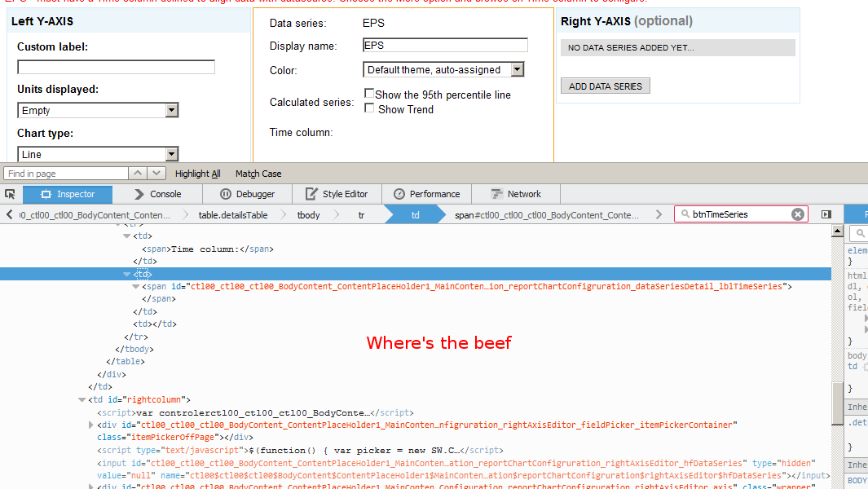The width and height of the screenshot is (868, 489).
Task: Select the tbody breadcrumb
Action: point(308,215)
